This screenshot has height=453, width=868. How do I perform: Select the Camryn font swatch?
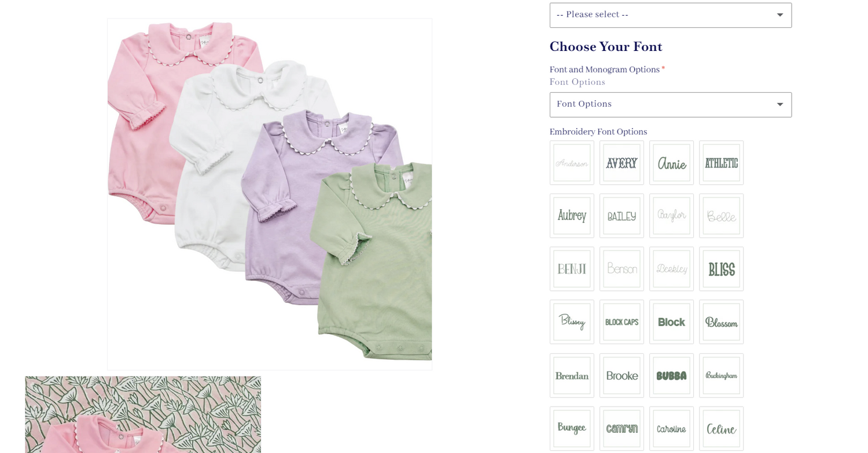(621, 429)
